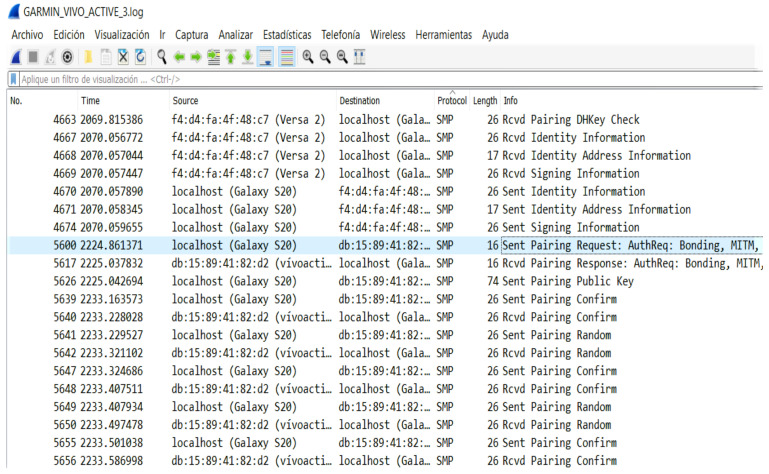The image size is (769, 474).
Task: Select packet 5648 Rcvd Pairing Confirm
Action: [385, 389]
